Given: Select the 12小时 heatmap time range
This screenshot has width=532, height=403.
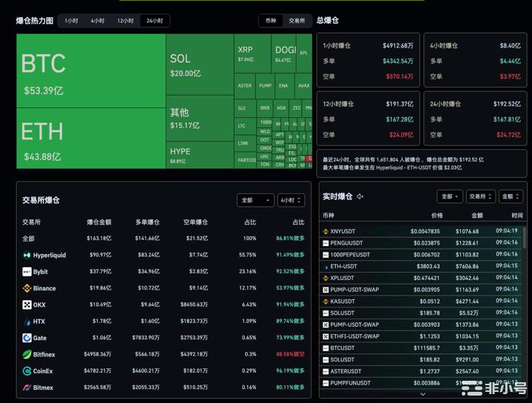Looking at the screenshot, I should pos(125,21).
